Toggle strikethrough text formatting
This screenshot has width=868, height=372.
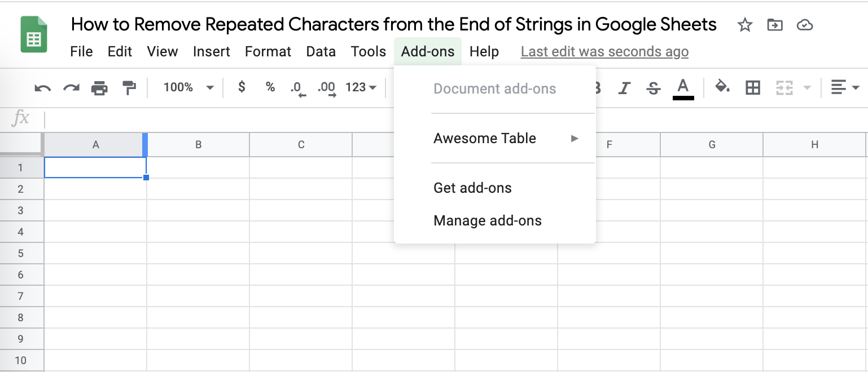coord(654,88)
